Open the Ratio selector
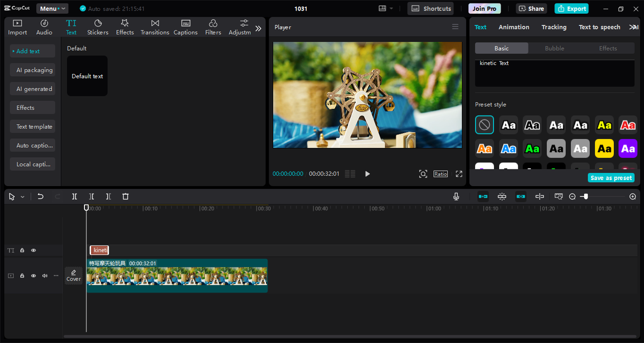644x343 pixels. [441, 174]
